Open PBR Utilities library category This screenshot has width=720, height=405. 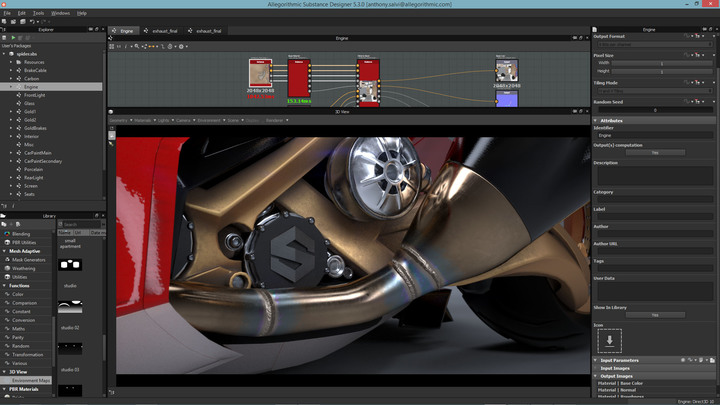(24, 242)
